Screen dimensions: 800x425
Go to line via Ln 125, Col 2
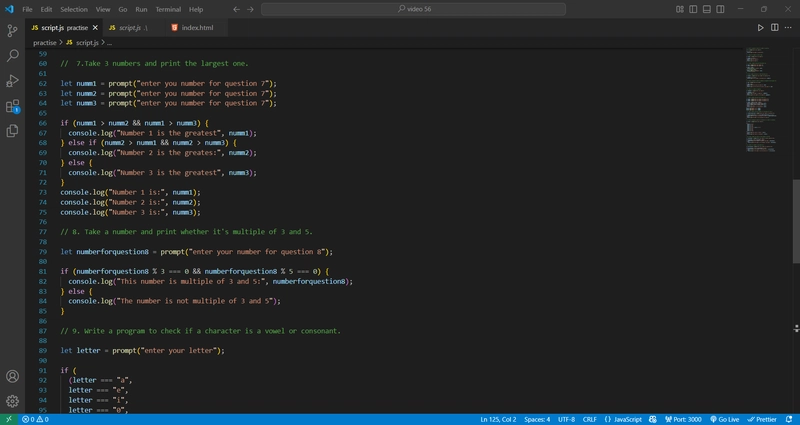coord(498,419)
